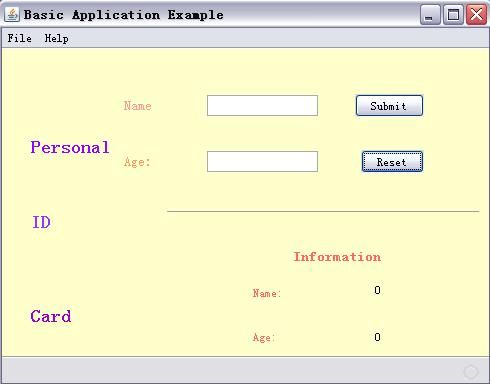This screenshot has height=384, width=490.
Task: Click the 0 value next to Age: under Information
Action: pyautogui.click(x=377, y=337)
